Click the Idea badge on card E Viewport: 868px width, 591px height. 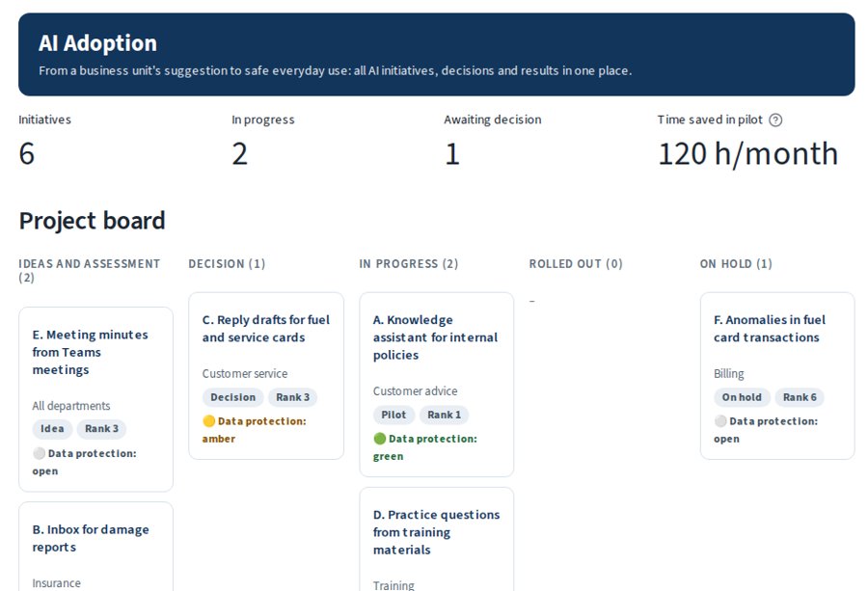click(x=52, y=429)
